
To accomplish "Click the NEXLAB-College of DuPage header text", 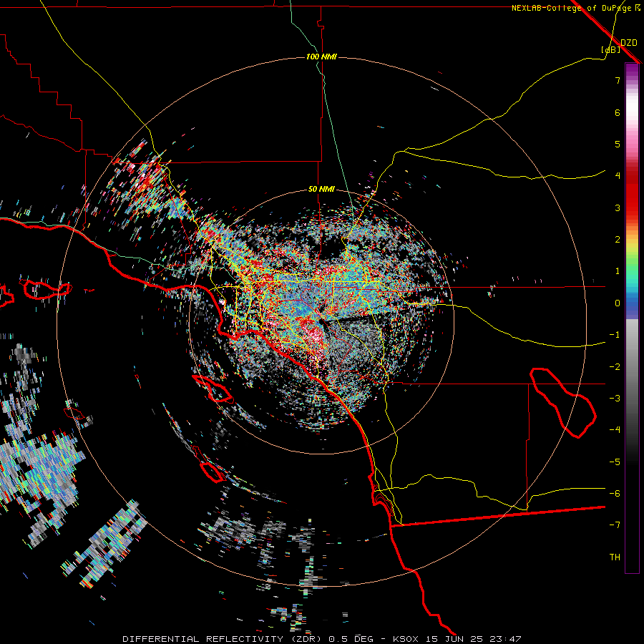I will (x=575, y=8).
